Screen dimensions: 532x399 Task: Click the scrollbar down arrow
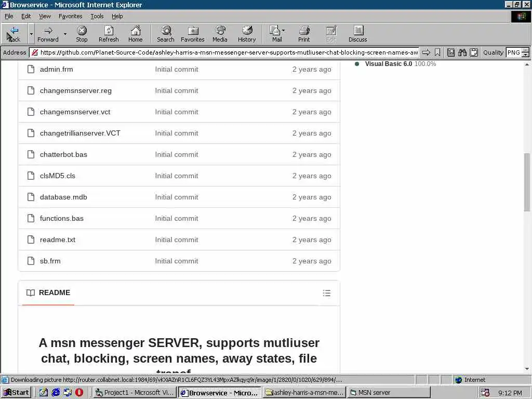click(x=527, y=369)
